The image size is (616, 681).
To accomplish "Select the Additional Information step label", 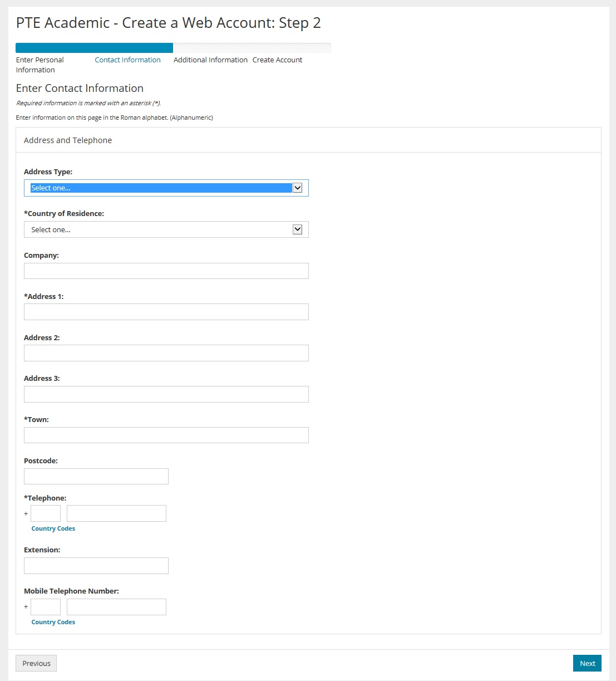I will 210,60.
